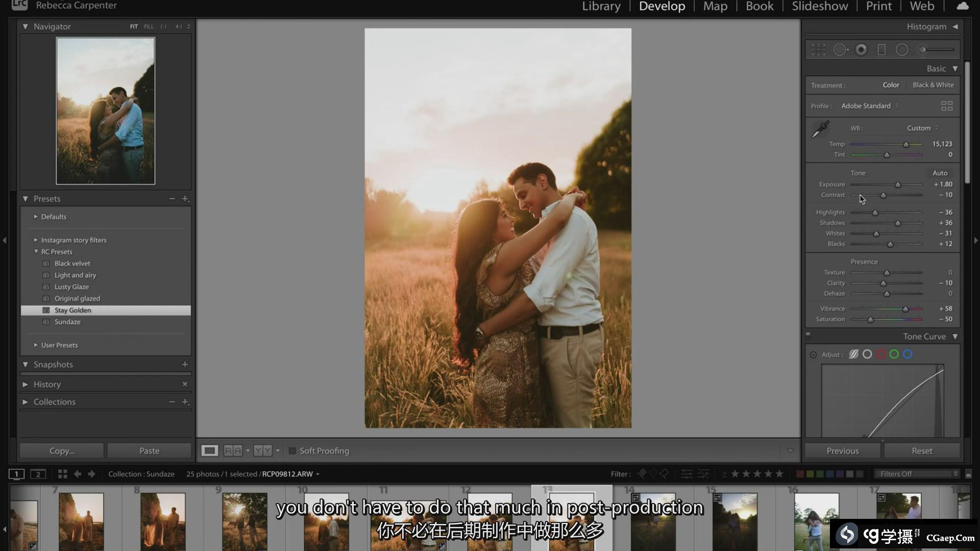The width and height of the screenshot is (980, 551).
Task: Select the red channel in Tone Curve
Action: coord(880,355)
